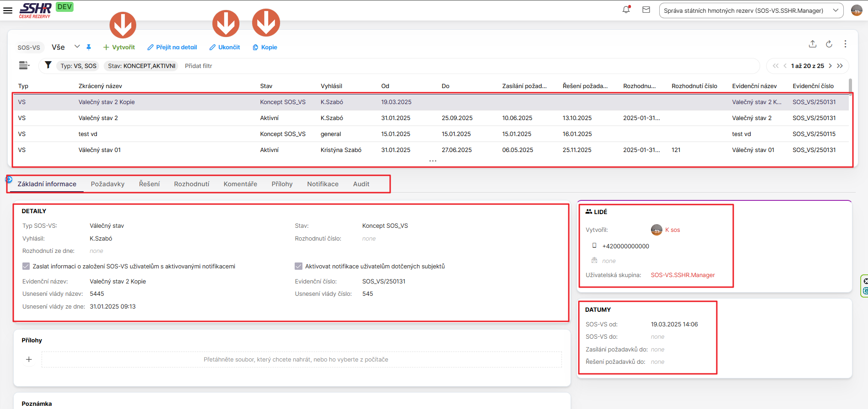The height and width of the screenshot is (409, 868).
Task: Open the Audit tab
Action: pyautogui.click(x=361, y=184)
